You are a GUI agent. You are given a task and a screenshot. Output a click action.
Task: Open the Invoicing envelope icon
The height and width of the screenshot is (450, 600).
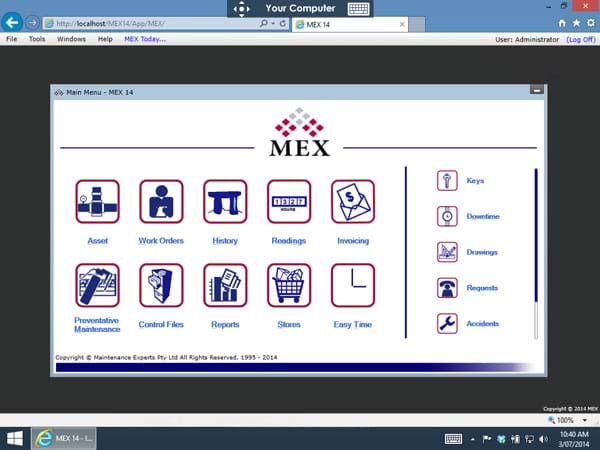[x=353, y=202]
